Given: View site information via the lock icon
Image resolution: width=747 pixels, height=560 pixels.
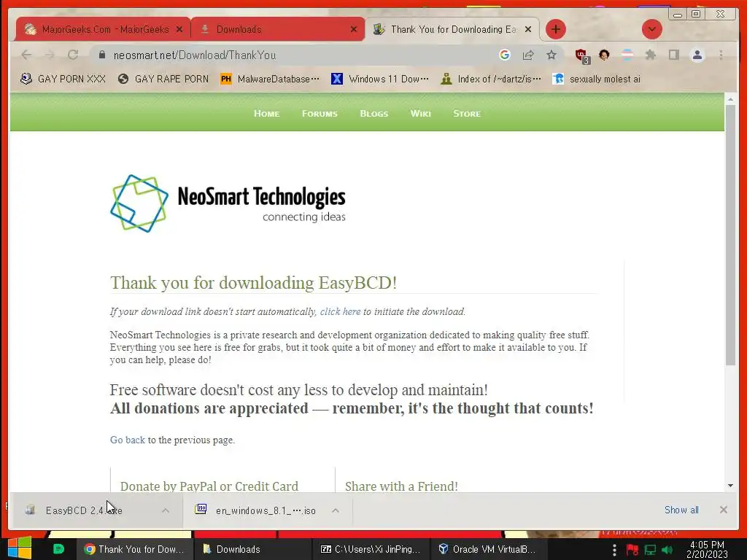Looking at the screenshot, I should pos(101,55).
